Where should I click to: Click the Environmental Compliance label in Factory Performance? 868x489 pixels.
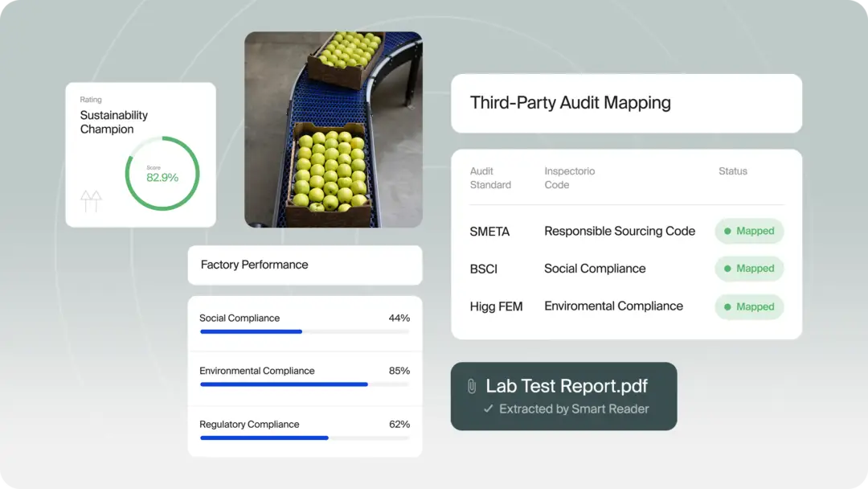tap(257, 371)
